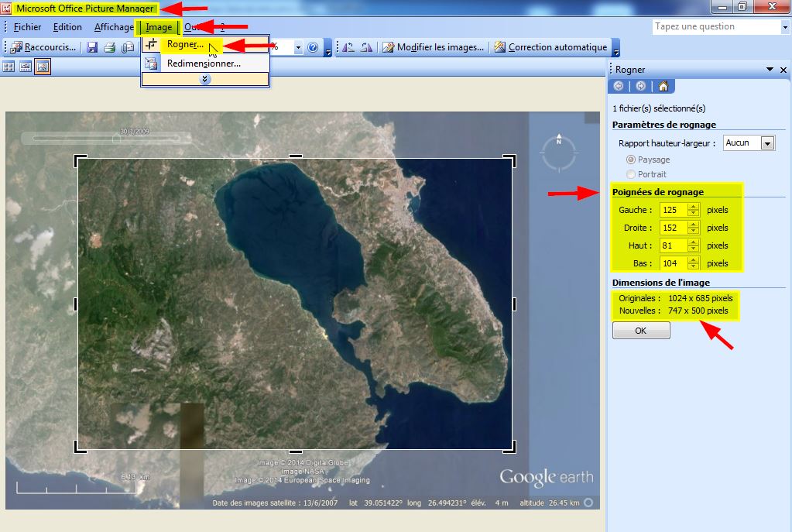792x532 pixels.
Task: Click the Gauche pixel value field
Action: [672, 210]
